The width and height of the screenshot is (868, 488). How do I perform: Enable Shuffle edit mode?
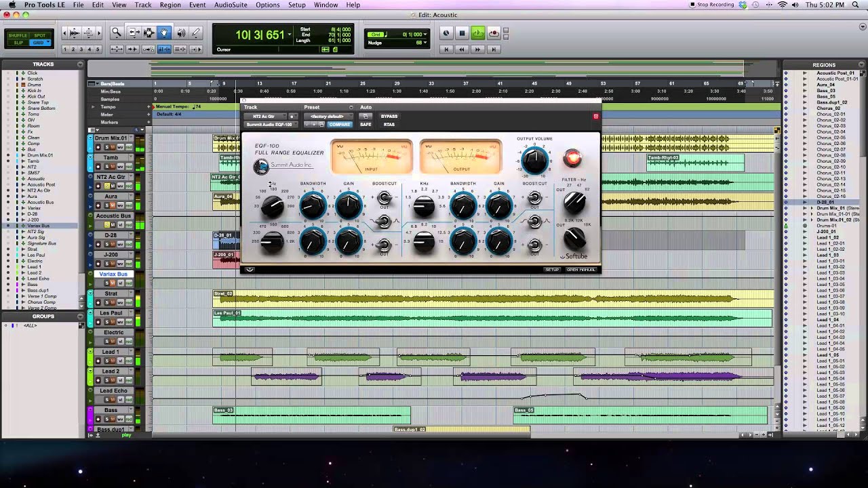pyautogui.click(x=18, y=35)
